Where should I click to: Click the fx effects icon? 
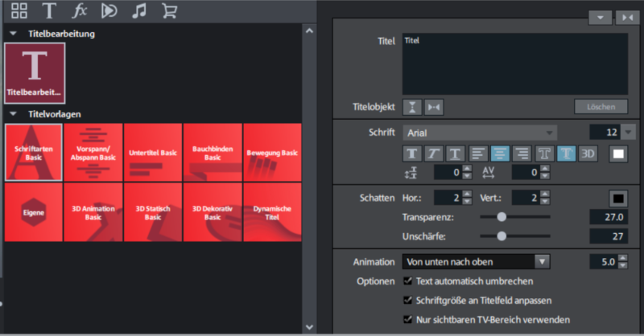tap(80, 11)
